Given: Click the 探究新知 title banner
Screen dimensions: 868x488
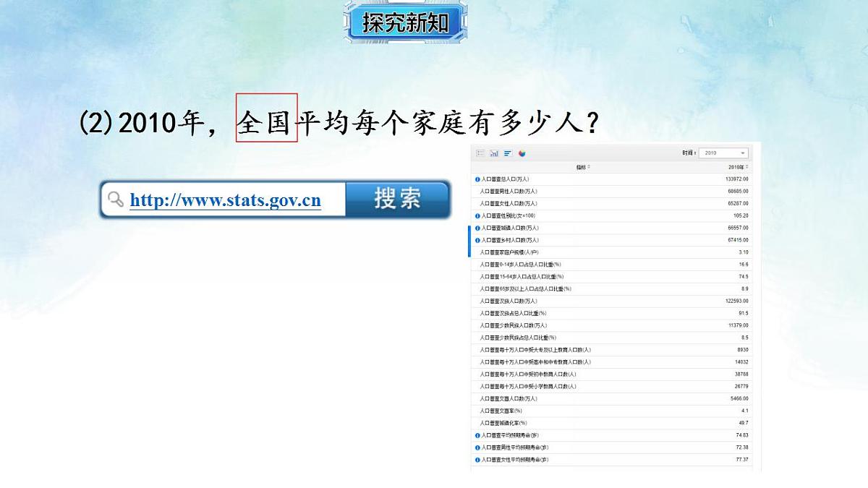Looking at the screenshot, I should [405, 22].
